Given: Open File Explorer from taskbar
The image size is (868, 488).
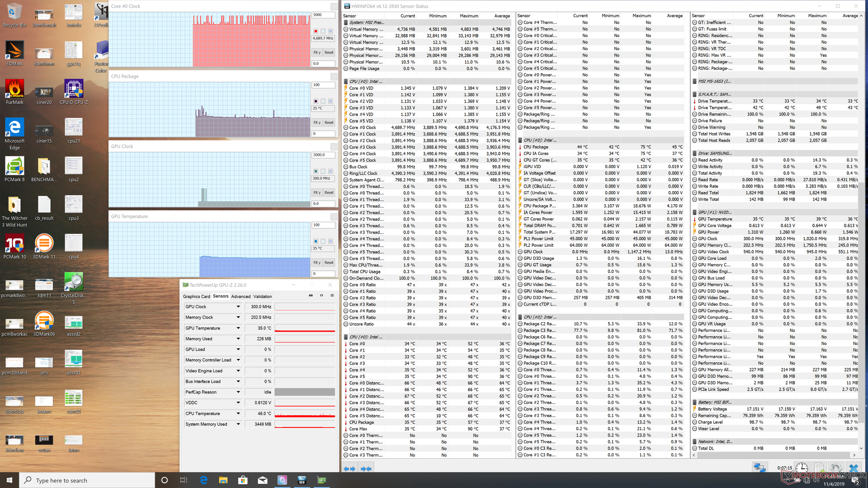Looking at the screenshot, I should point(223,480).
